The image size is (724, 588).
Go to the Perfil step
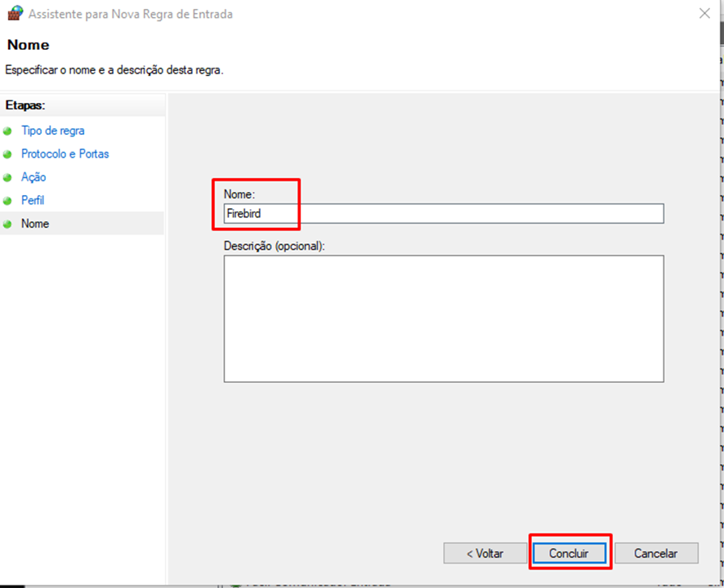33,200
